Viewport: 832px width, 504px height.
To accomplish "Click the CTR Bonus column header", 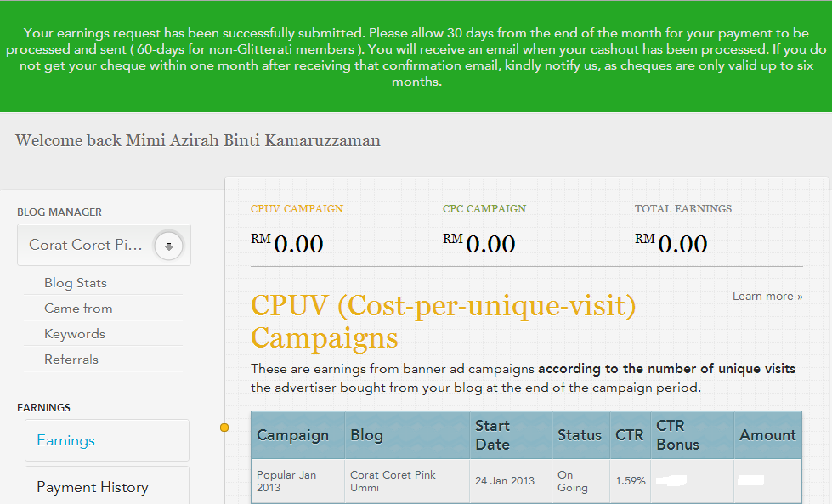I will pyautogui.click(x=677, y=435).
